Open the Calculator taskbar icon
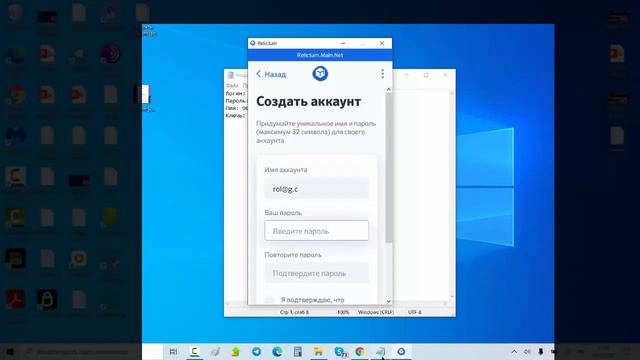 (298, 351)
